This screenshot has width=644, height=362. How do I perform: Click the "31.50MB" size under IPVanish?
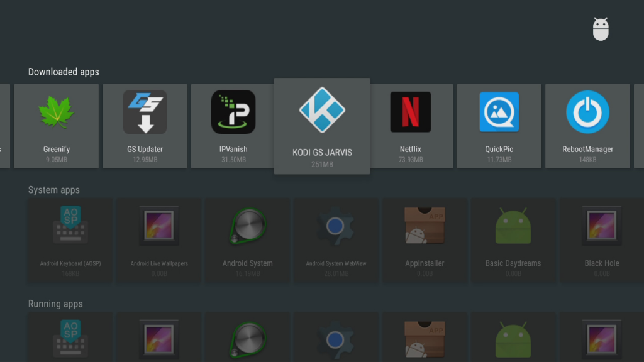233,160
